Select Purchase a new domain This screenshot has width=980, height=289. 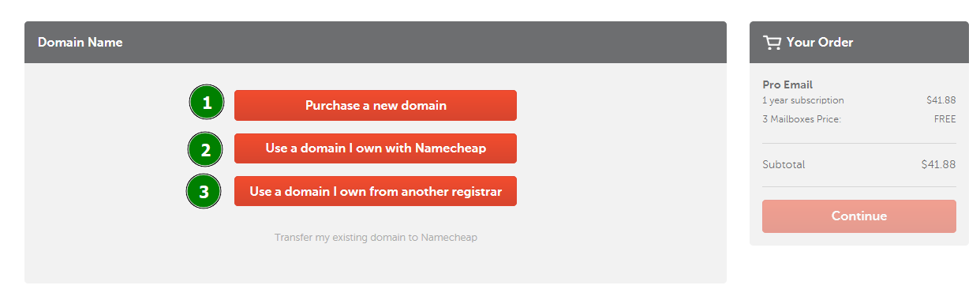click(x=376, y=105)
